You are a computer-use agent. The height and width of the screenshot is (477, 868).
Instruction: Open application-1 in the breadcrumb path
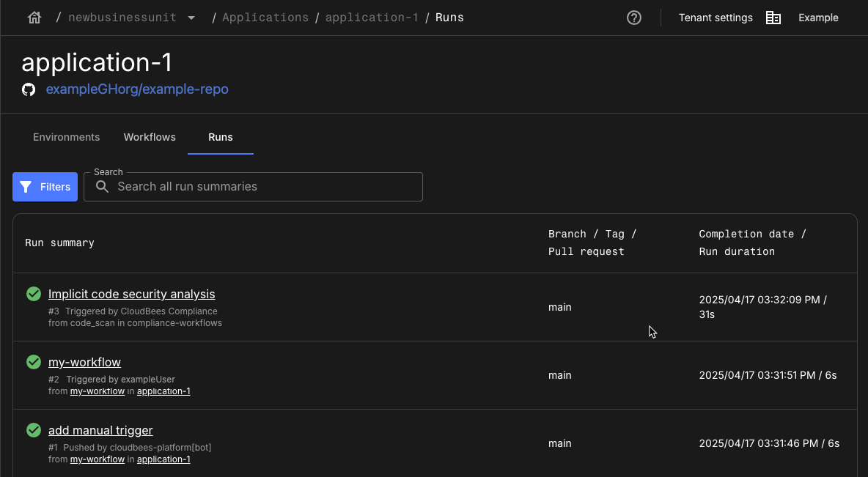372,18
